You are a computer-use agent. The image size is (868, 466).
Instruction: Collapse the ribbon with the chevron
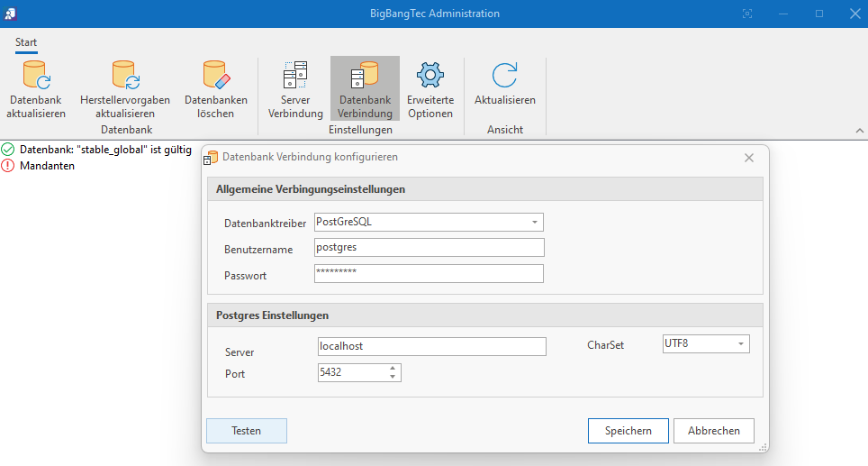pyautogui.click(x=859, y=132)
